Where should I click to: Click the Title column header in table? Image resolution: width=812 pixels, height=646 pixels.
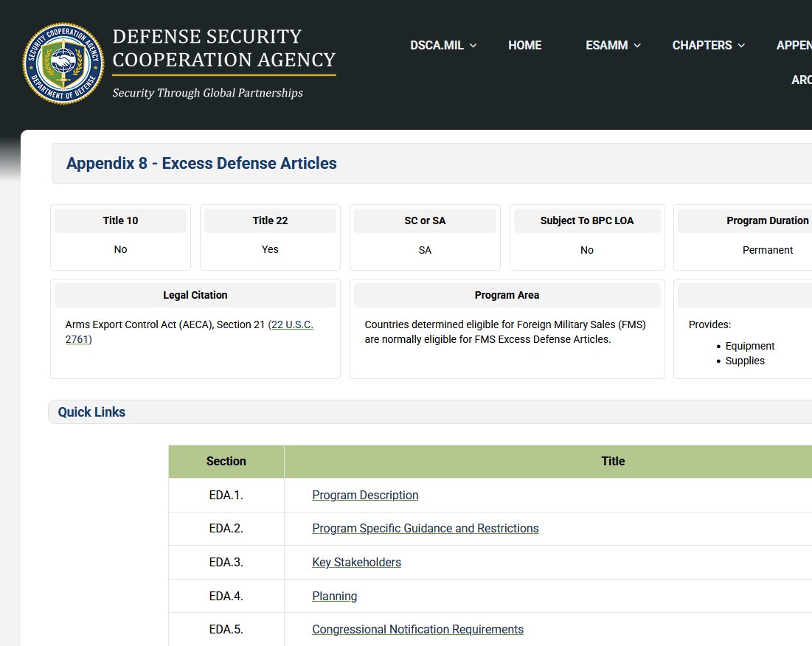tap(613, 461)
